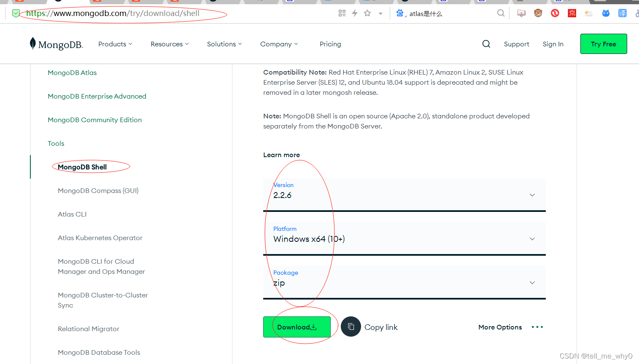The height and width of the screenshot is (364, 639).
Task: Open the Solutions menu
Action: click(x=224, y=44)
